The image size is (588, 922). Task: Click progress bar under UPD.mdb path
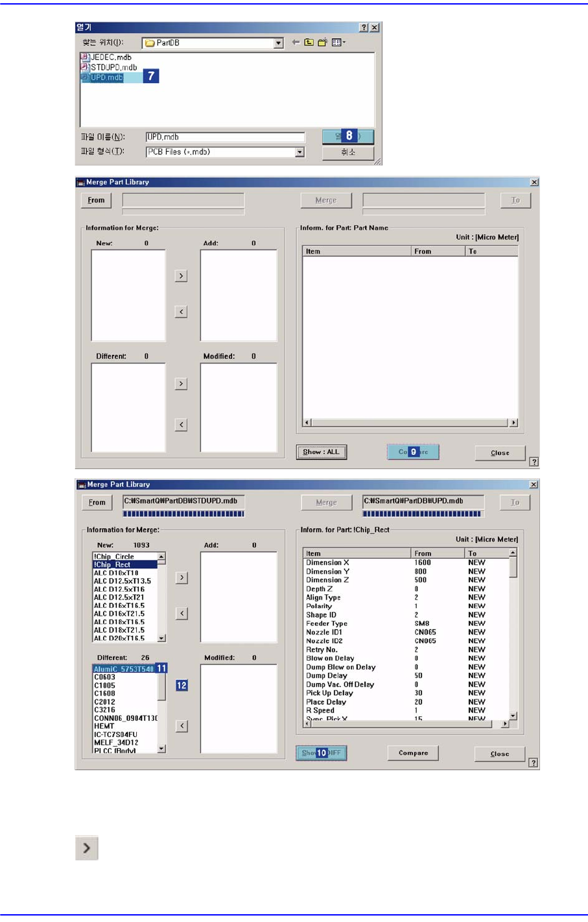tap(423, 514)
